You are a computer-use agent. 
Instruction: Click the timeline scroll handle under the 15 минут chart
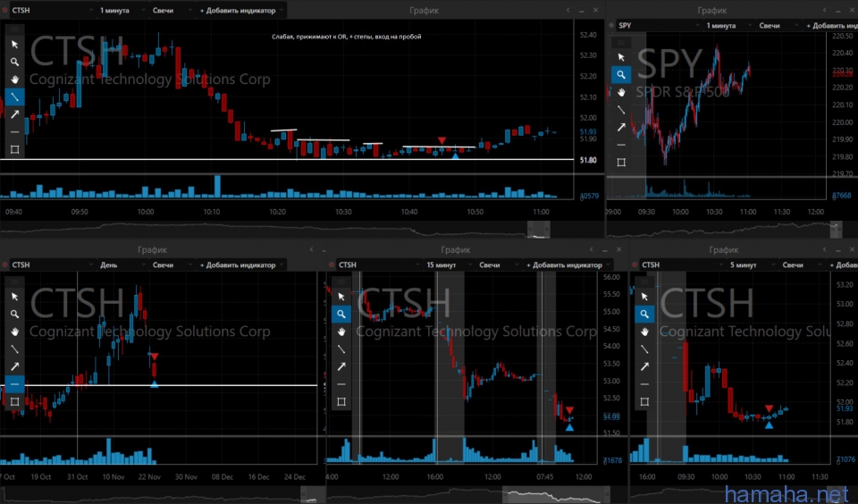(x=556, y=495)
